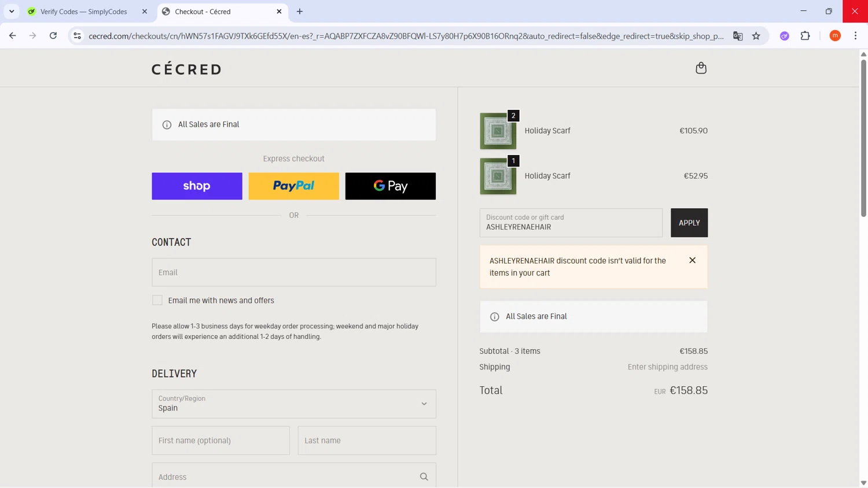Click the Subtotal · 3 items label

(x=510, y=351)
